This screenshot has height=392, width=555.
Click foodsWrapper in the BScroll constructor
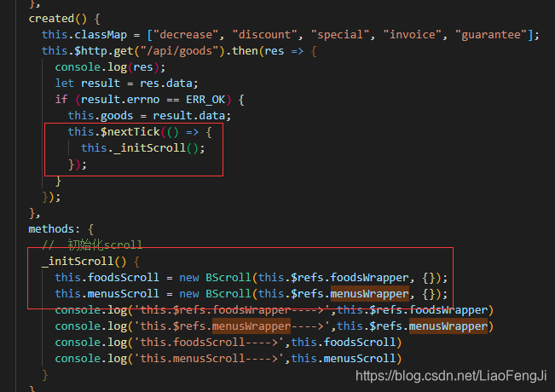click(x=369, y=277)
